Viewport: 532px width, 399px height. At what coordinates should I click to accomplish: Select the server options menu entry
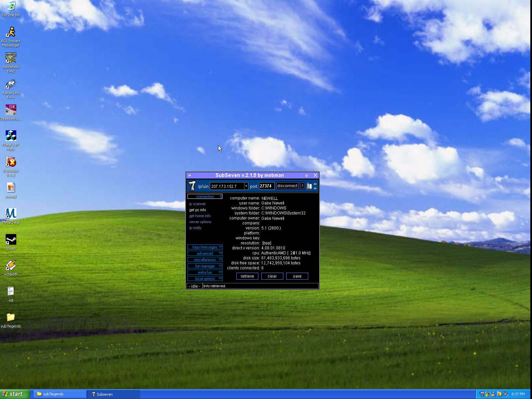pos(200,222)
